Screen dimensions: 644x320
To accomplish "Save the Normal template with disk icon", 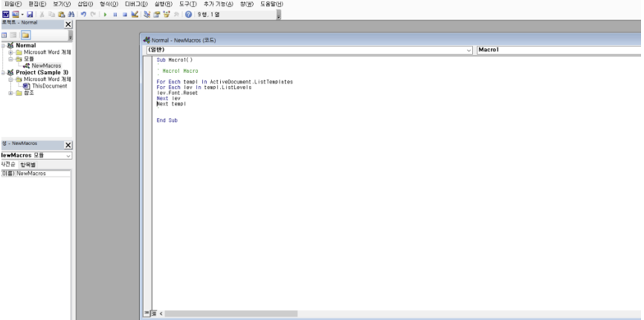I will [x=29, y=14].
